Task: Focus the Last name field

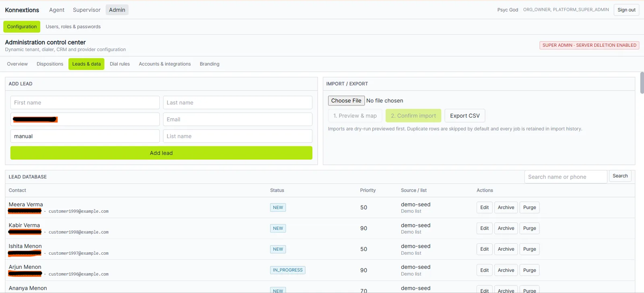Action: (x=237, y=102)
